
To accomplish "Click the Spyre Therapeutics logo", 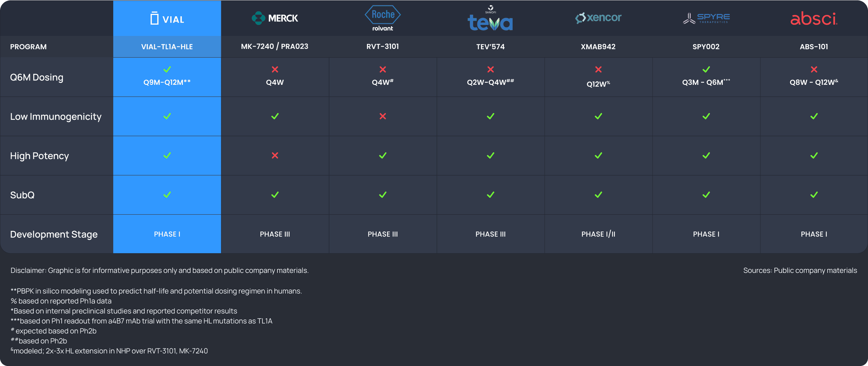I will pos(706,18).
